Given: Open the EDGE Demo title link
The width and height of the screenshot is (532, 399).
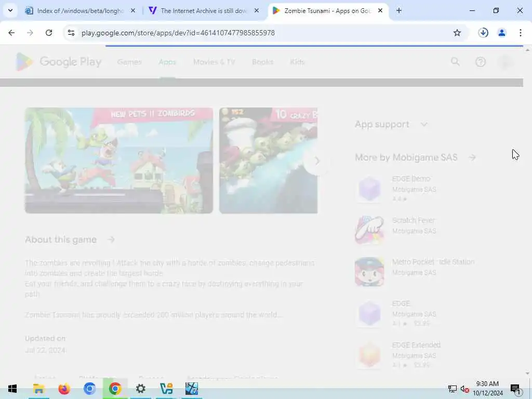Looking at the screenshot, I should pos(411,179).
